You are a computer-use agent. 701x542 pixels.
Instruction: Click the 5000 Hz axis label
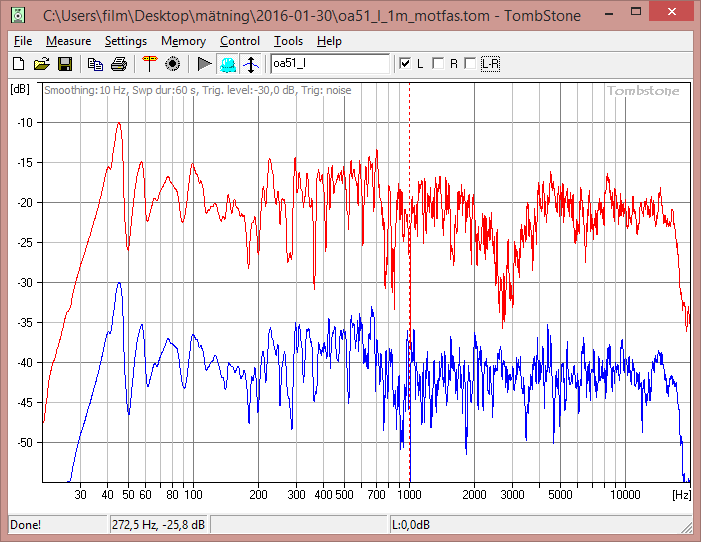tap(560, 495)
